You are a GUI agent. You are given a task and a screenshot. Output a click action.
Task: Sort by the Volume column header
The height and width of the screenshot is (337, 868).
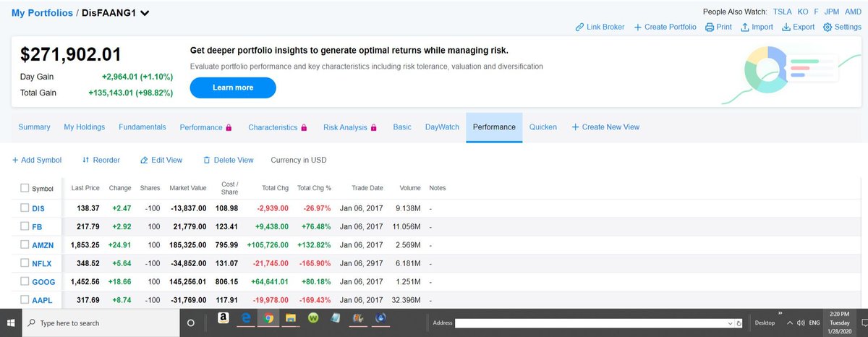(410, 188)
